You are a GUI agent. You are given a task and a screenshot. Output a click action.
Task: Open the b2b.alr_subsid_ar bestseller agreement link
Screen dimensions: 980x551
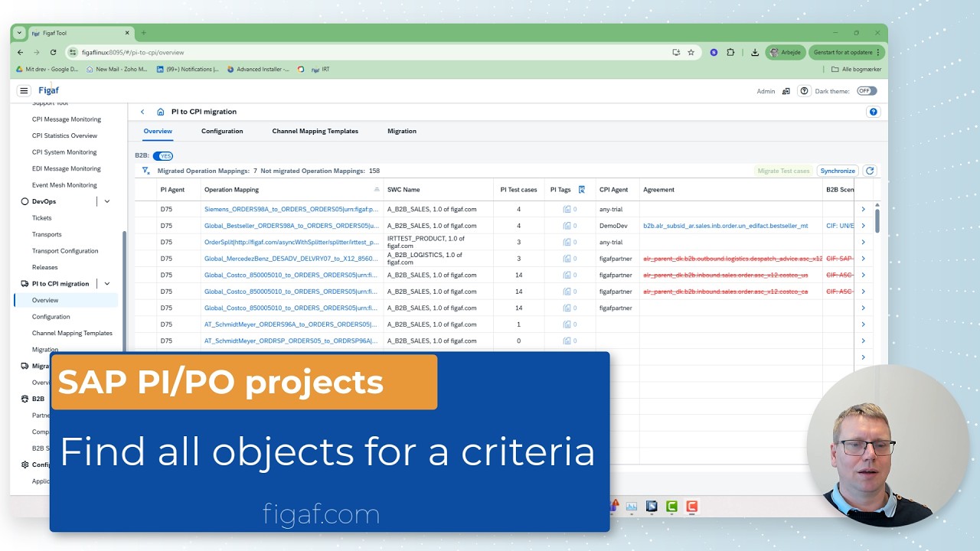tap(726, 226)
